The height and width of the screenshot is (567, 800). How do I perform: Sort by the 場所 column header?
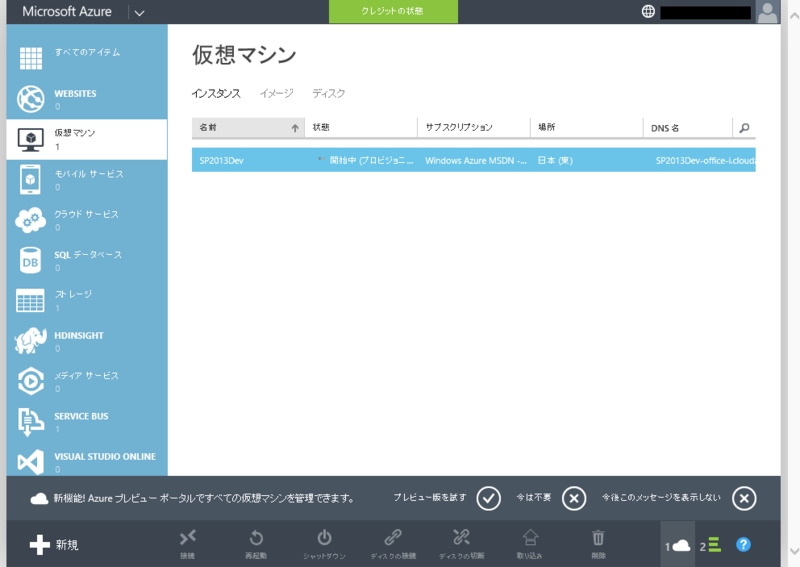pos(587,128)
